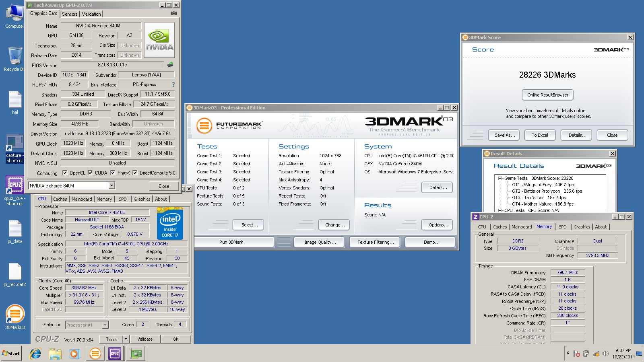Collapse the Game Tests tree node
Viewport: 644px width, 362px height.
pos(500,178)
